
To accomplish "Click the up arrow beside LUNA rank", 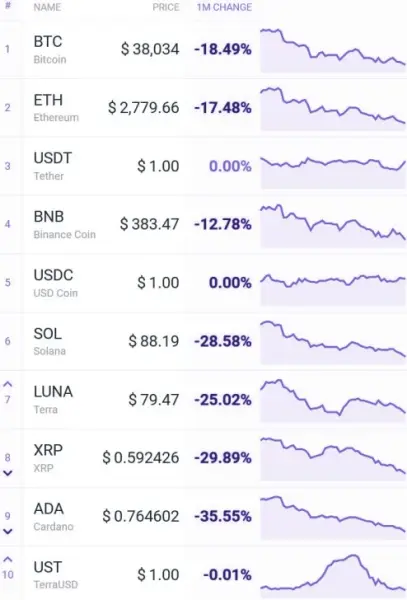I will (x=8, y=385).
